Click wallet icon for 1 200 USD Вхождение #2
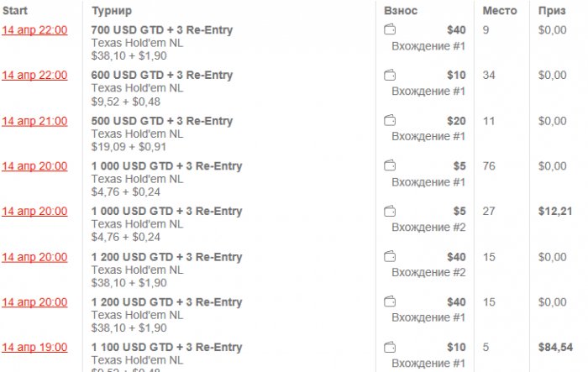 [x=390, y=257]
